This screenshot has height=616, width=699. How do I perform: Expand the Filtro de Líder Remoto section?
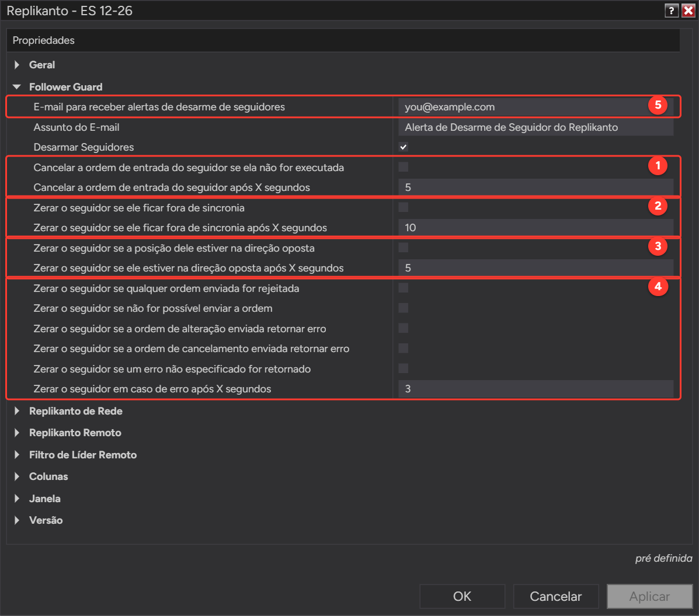pos(17,455)
